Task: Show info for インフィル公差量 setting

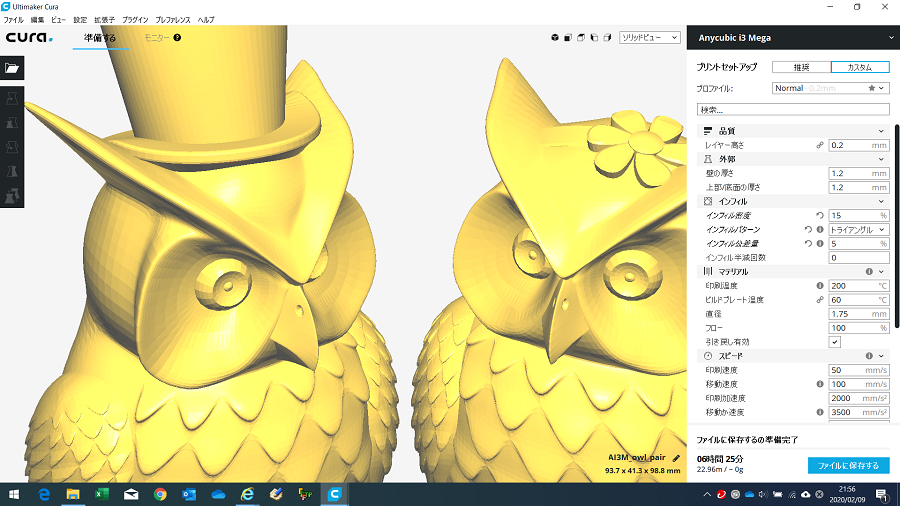Action: [x=820, y=243]
